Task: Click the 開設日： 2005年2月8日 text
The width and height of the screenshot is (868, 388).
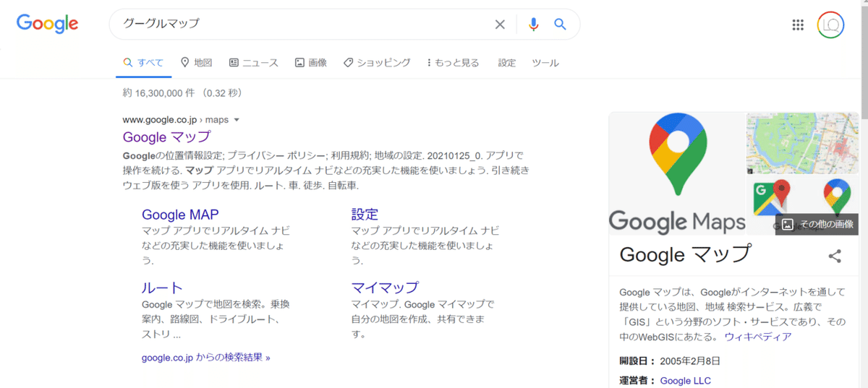Action: pos(670,361)
